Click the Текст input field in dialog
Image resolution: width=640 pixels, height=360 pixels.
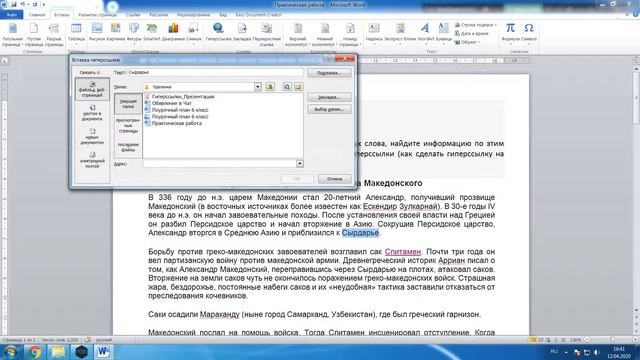216,72
